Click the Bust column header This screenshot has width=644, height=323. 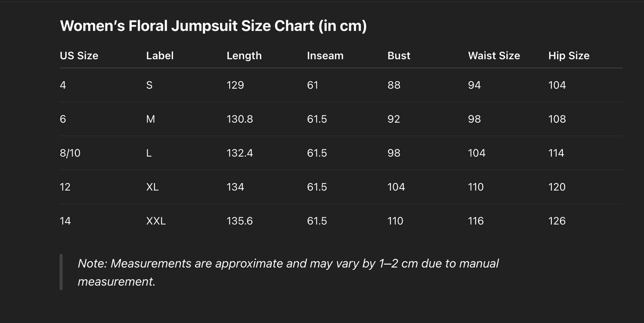pyautogui.click(x=398, y=56)
